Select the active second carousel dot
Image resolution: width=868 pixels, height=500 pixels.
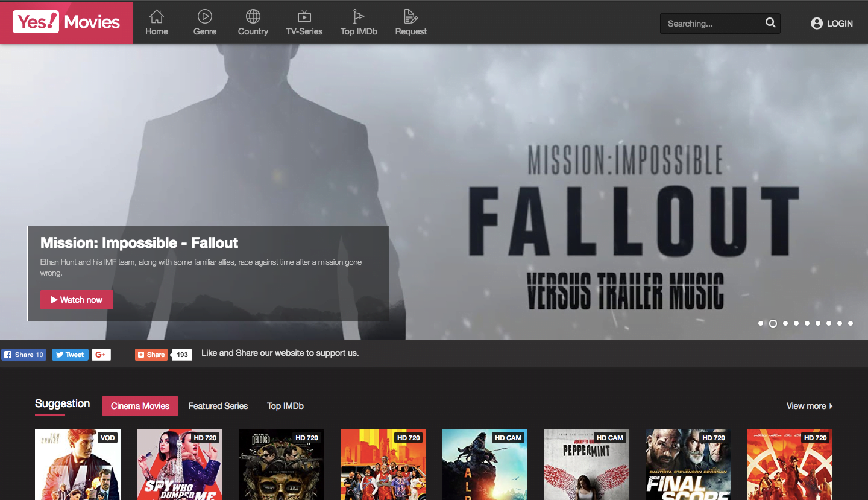(x=773, y=323)
